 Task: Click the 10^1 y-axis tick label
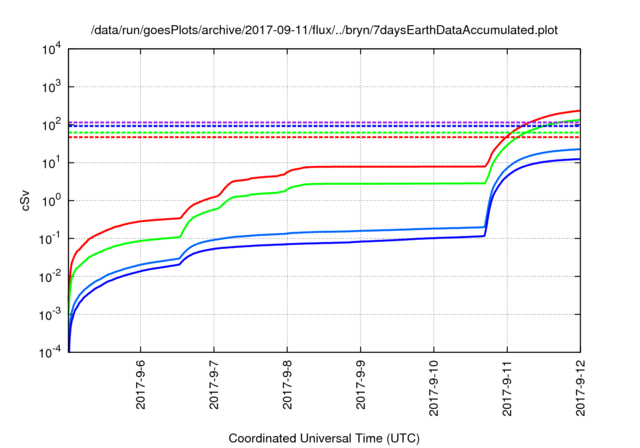point(51,163)
